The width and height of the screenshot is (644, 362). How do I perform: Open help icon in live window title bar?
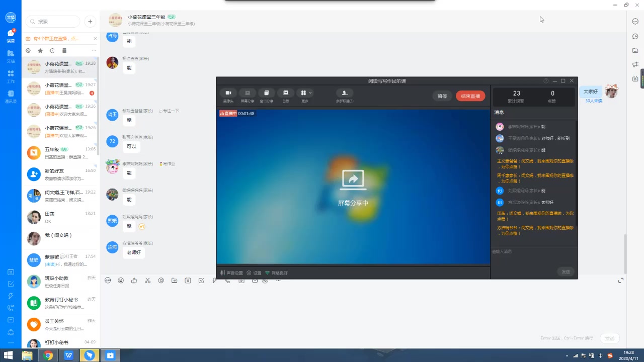[546, 81]
